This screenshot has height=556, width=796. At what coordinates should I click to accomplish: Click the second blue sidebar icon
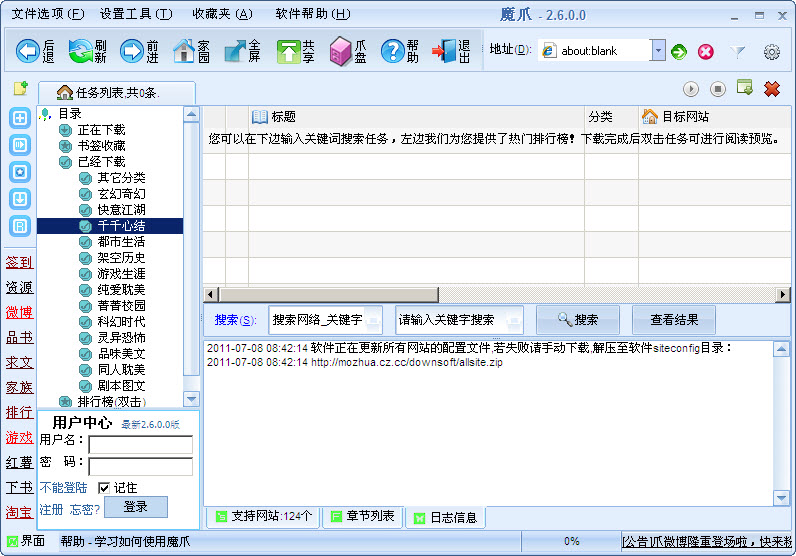[20, 145]
